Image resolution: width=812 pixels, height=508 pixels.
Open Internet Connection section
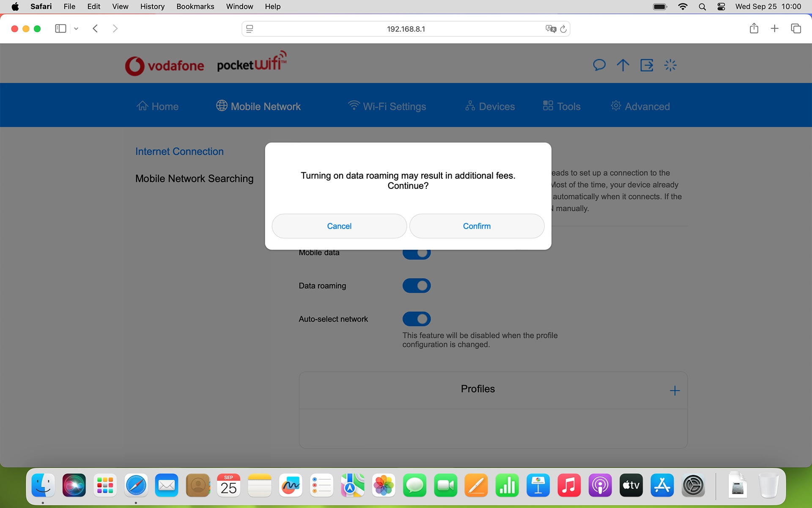pyautogui.click(x=179, y=151)
